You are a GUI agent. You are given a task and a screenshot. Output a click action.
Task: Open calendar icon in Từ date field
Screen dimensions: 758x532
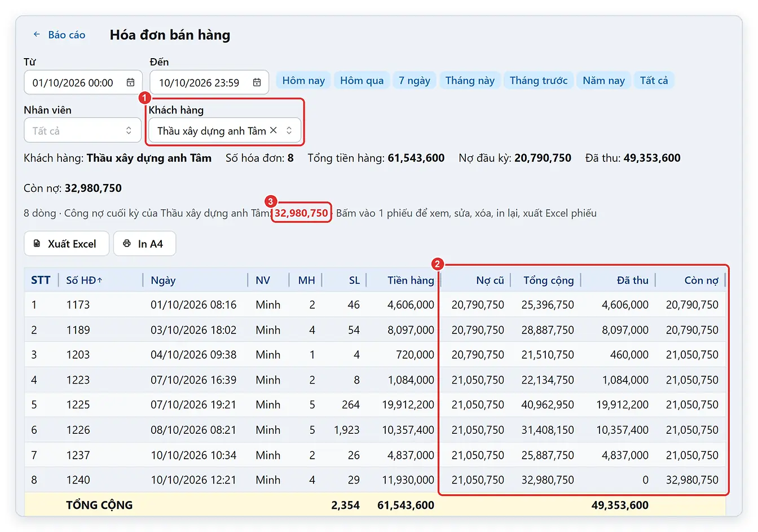pos(131,82)
